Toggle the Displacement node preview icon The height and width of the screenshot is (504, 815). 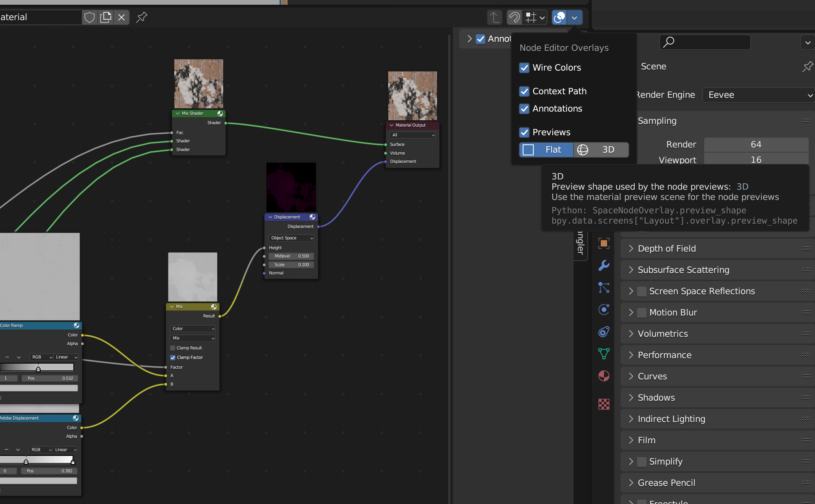point(312,217)
